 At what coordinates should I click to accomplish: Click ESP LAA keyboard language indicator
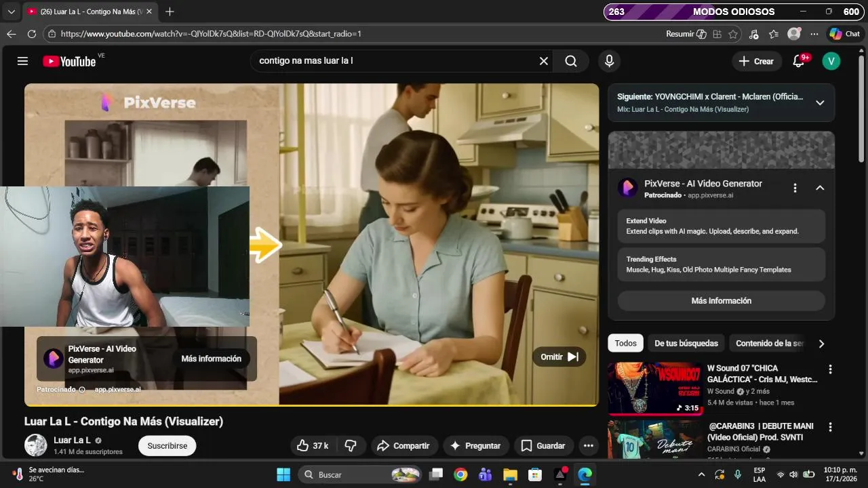tap(759, 474)
